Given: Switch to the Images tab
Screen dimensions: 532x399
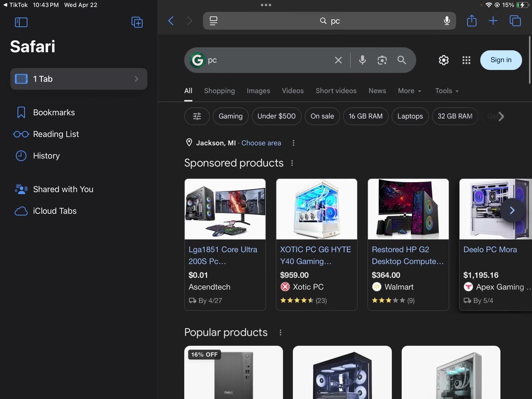Looking at the screenshot, I should tap(258, 91).
